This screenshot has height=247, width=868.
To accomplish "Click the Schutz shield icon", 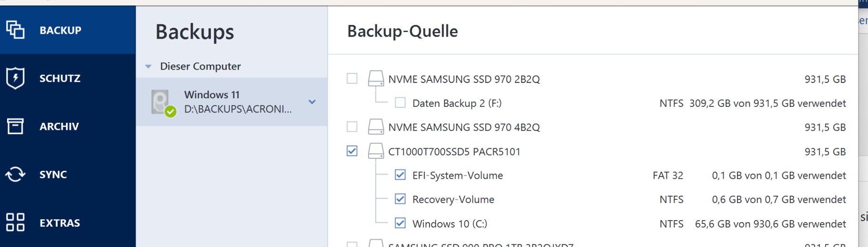I will pyautogui.click(x=16, y=78).
